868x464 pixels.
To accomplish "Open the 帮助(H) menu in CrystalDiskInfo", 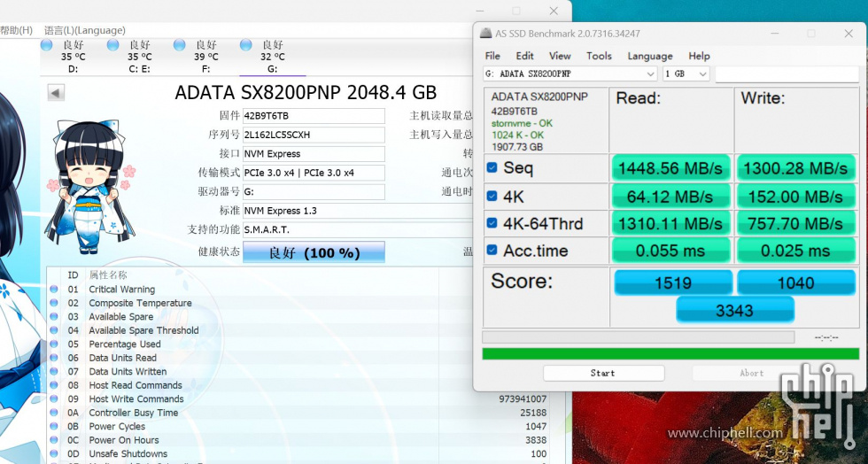I will pyautogui.click(x=17, y=30).
